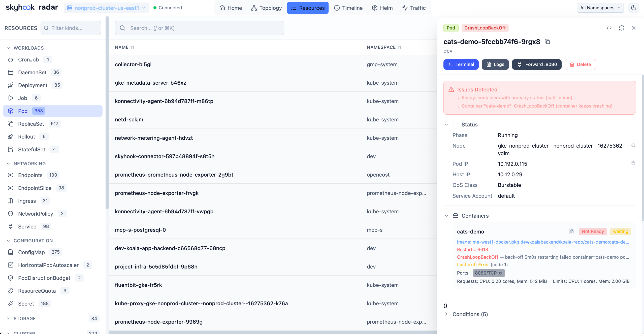
Task: Toggle dark mode moon icon
Action: click(633, 8)
